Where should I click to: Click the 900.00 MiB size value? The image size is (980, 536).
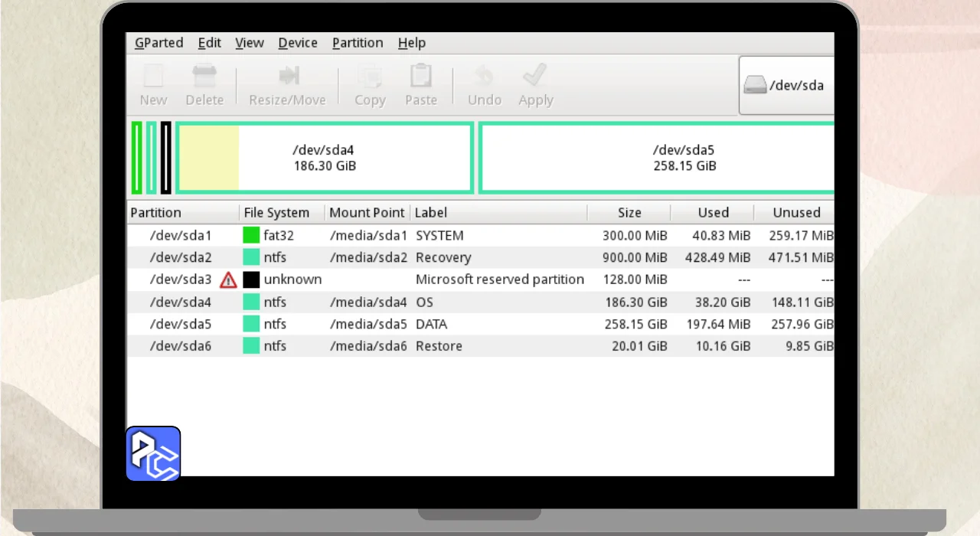(x=634, y=257)
